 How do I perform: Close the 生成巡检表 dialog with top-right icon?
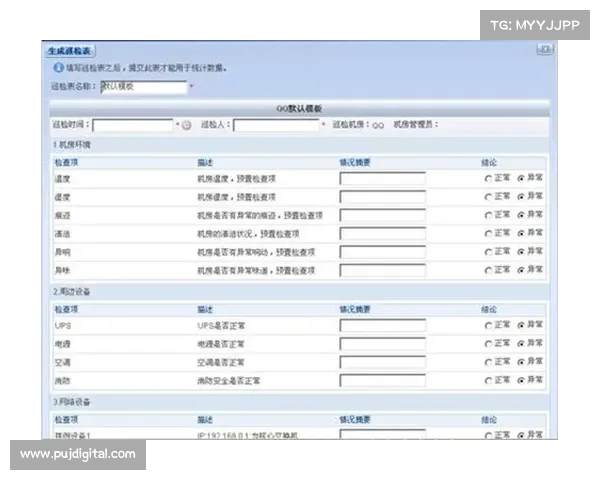coord(545,49)
